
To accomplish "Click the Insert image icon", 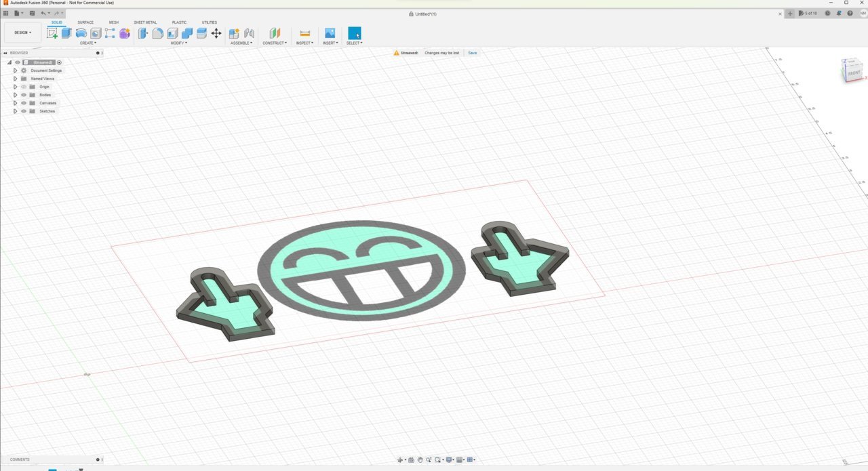I will pos(330,33).
